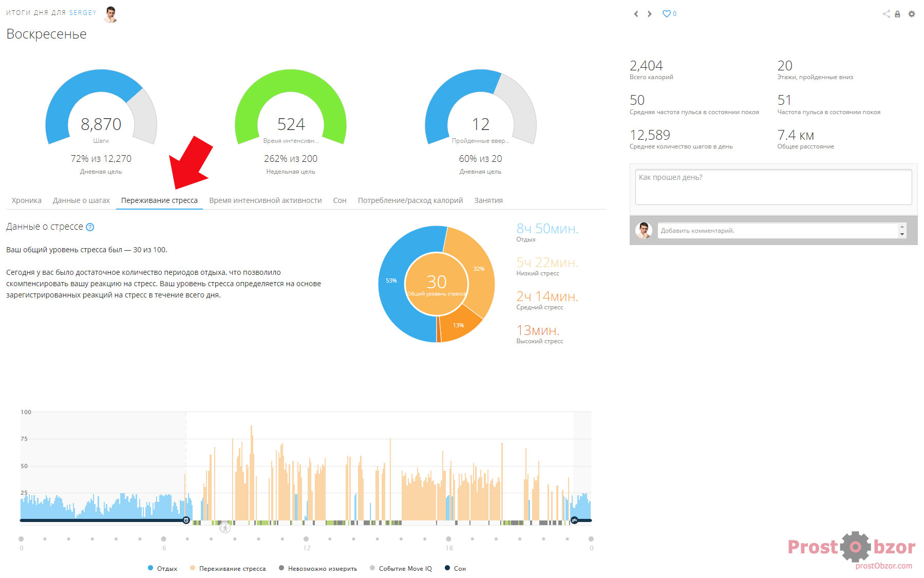Go to the previous day with left arrow
The image size is (924, 578).
[636, 14]
